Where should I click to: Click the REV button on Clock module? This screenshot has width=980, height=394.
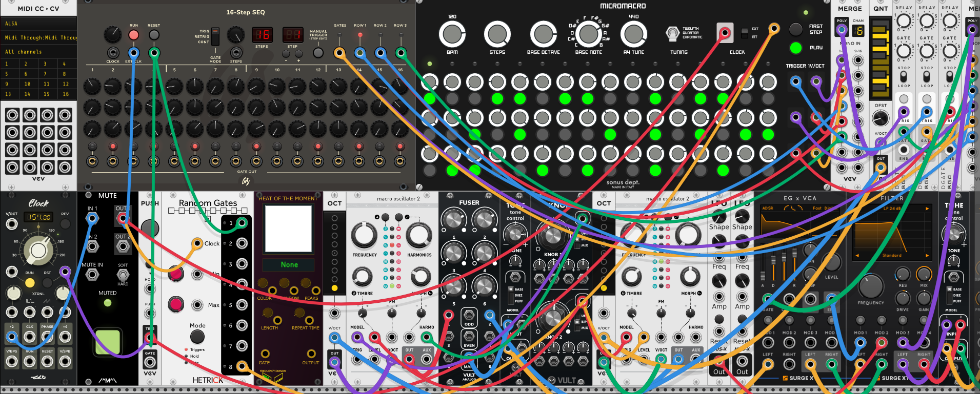click(x=65, y=223)
